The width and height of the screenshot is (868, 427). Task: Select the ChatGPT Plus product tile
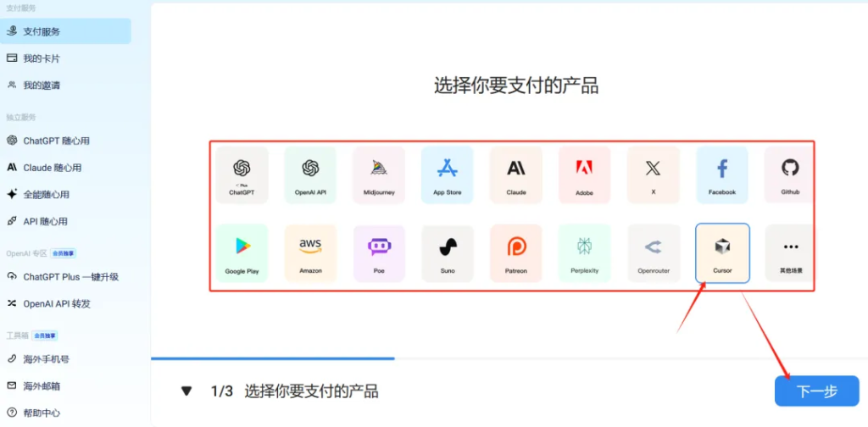[242, 175]
